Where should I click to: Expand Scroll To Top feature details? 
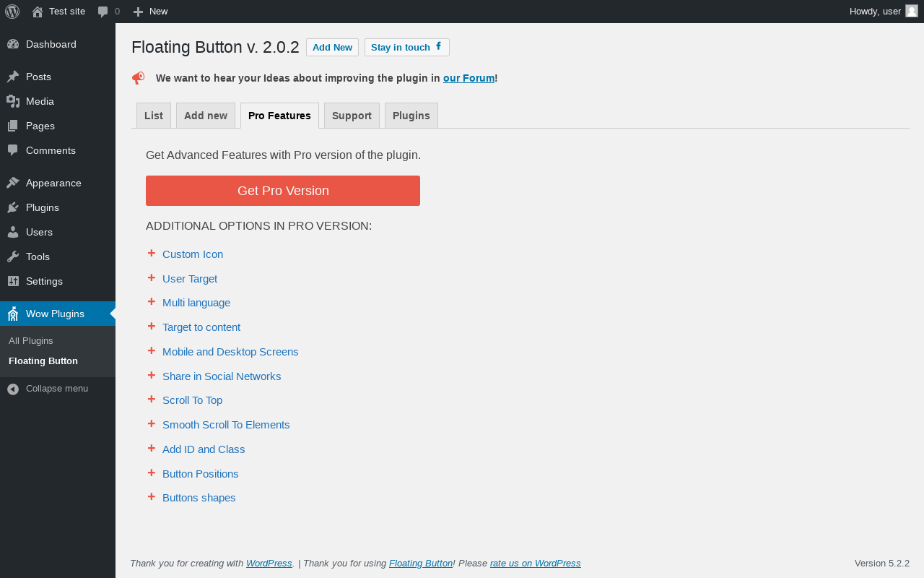[x=152, y=400]
